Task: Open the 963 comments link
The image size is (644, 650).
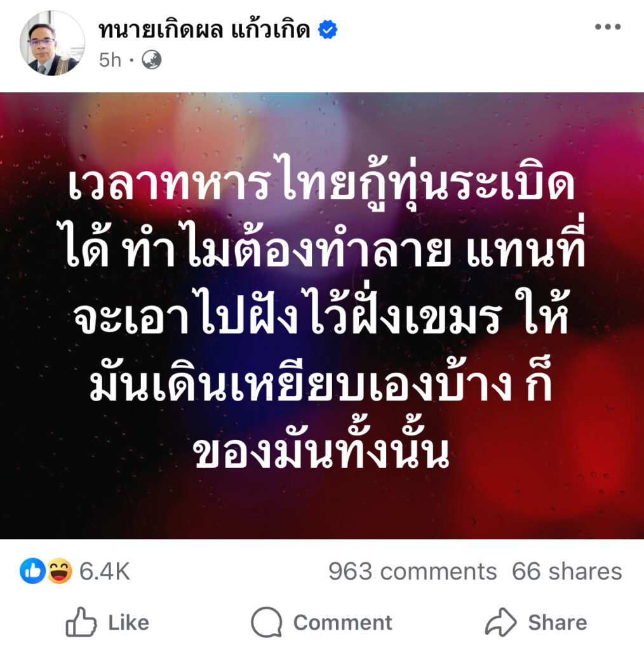Action: [413, 571]
